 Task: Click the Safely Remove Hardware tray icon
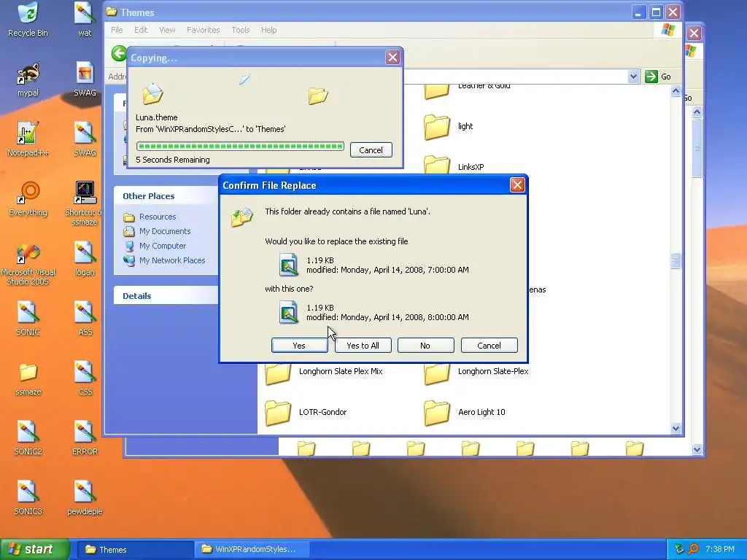tap(680, 549)
